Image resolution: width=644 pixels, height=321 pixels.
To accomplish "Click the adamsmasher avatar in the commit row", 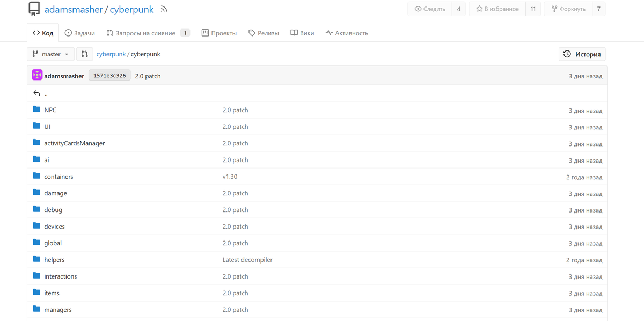I will [x=37, y=76].
